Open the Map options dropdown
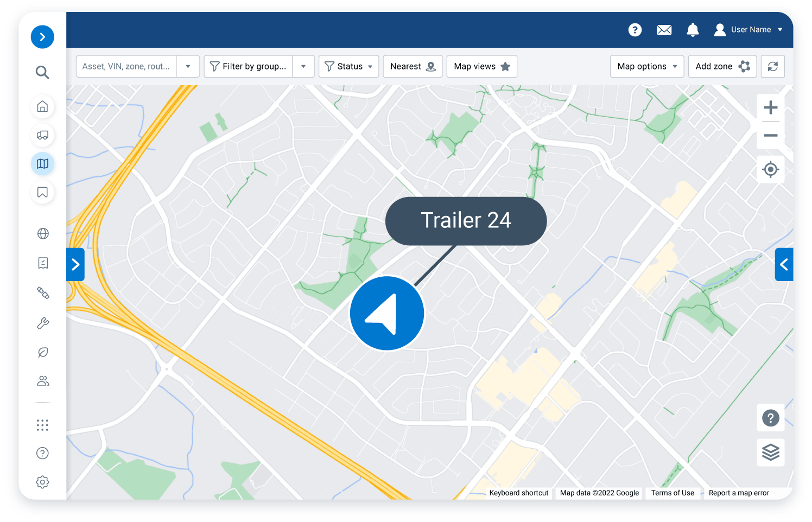The width and height of the screenshot is (812, 522). click(x=647, y=66)
